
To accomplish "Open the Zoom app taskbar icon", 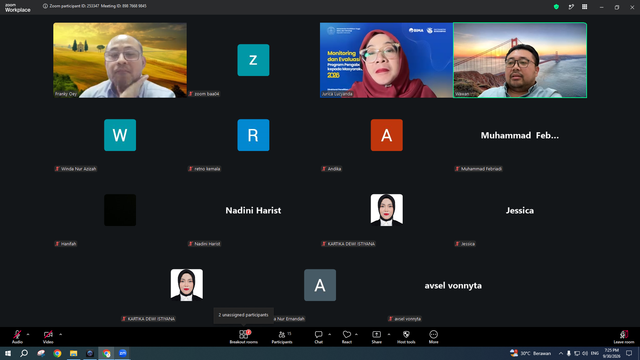I will coord(123,353).
